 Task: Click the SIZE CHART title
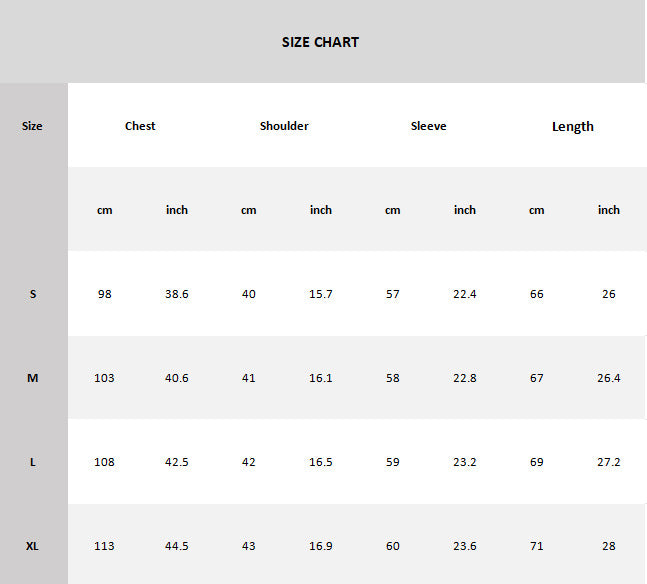(x=320, y=42)
